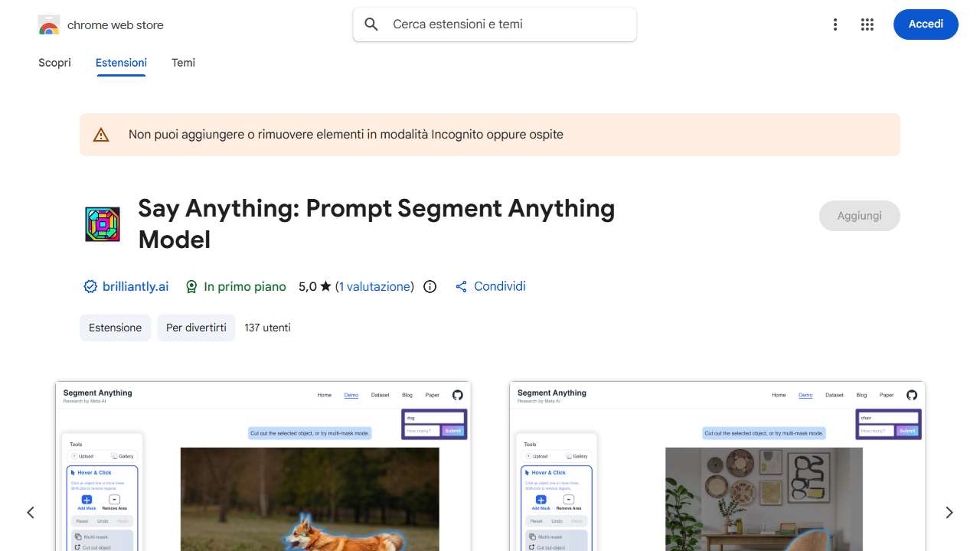Open the 1 valutazione reviews link
This screenshot has width=980, height=551.
[374, 287]
